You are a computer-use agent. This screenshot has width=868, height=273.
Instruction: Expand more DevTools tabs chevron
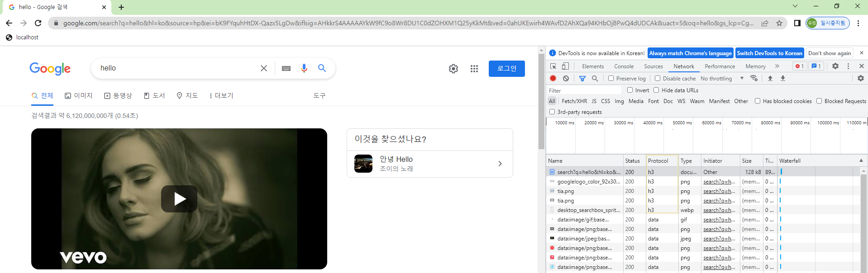click(x=777, y=66)
